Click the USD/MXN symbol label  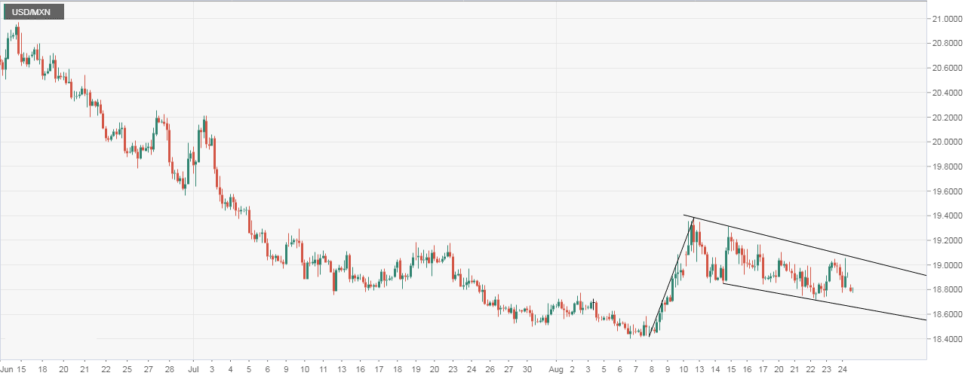32,12
